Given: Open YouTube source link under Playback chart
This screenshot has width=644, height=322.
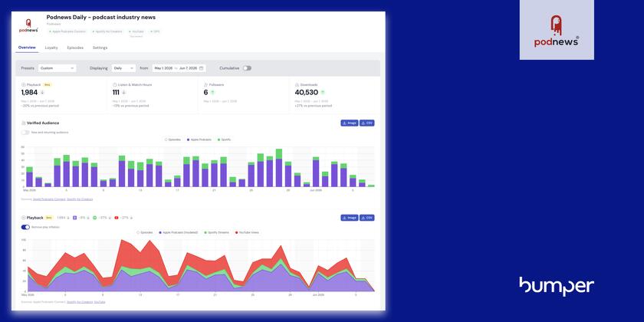Looking at the screenshot, I should click(100, 302).
